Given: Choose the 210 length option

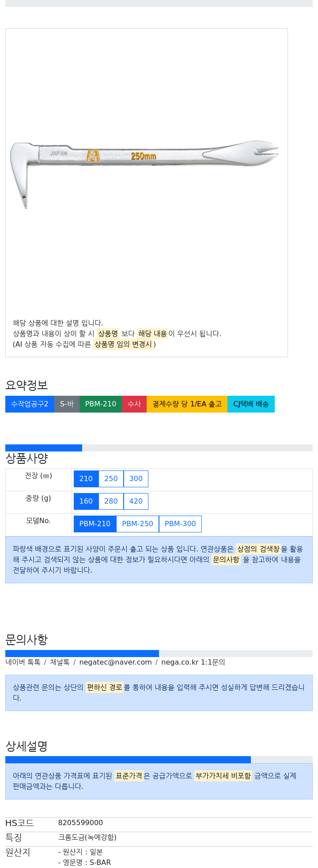Looking at the screenshot, I should 86,479.
